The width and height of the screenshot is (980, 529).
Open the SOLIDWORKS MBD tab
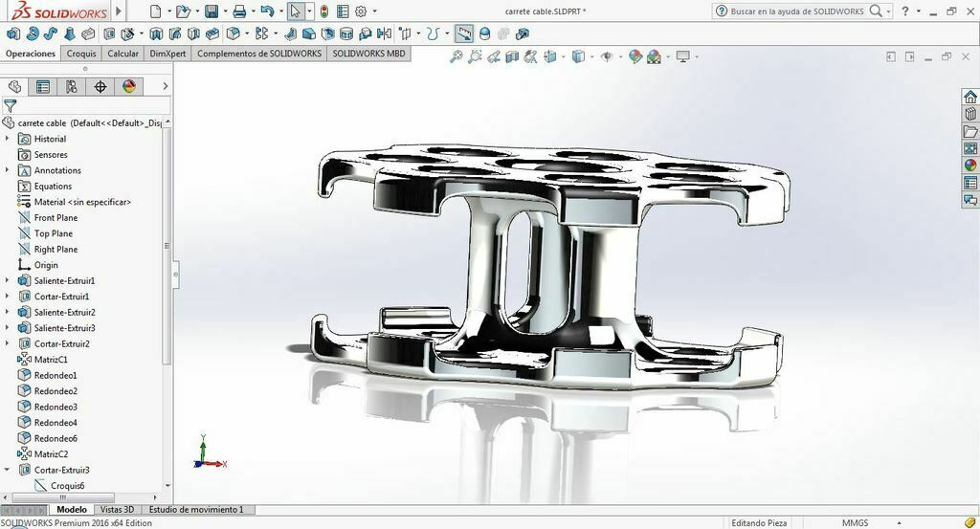point(368,54)
